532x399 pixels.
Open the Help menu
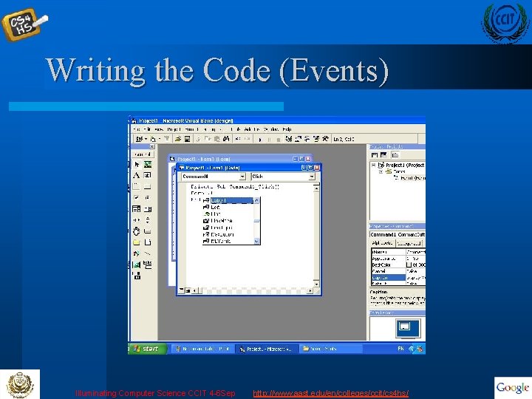point(287,129)
